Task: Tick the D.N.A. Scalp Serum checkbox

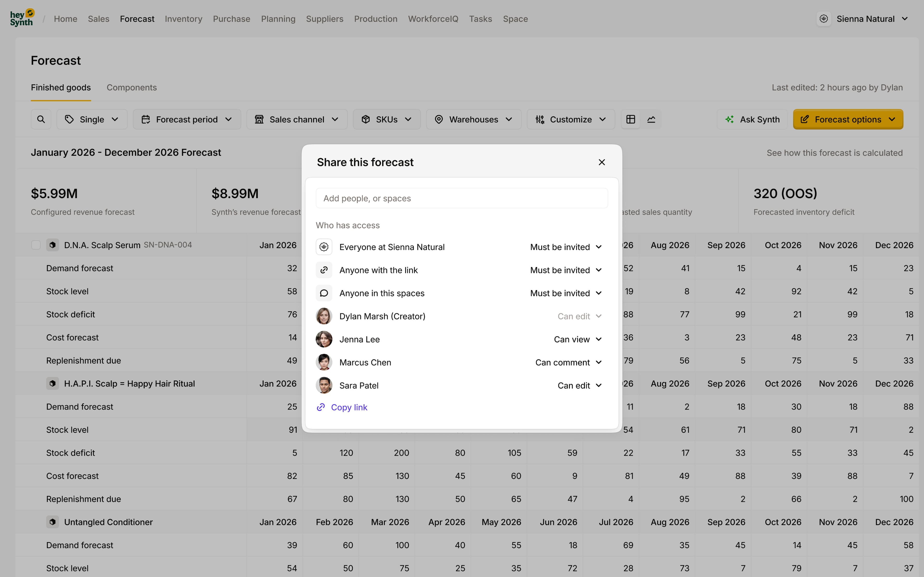Action: coord(36,245)
